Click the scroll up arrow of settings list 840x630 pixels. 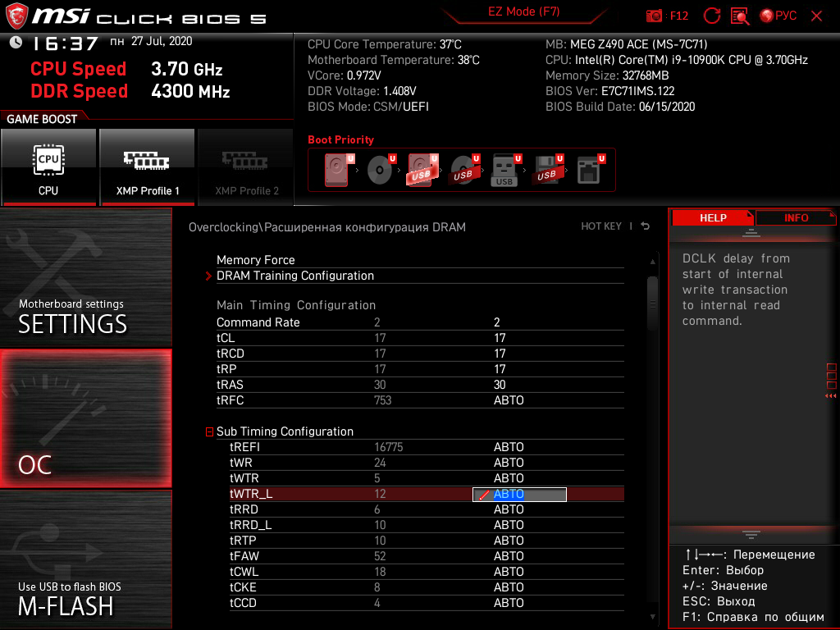pos(652,262)
